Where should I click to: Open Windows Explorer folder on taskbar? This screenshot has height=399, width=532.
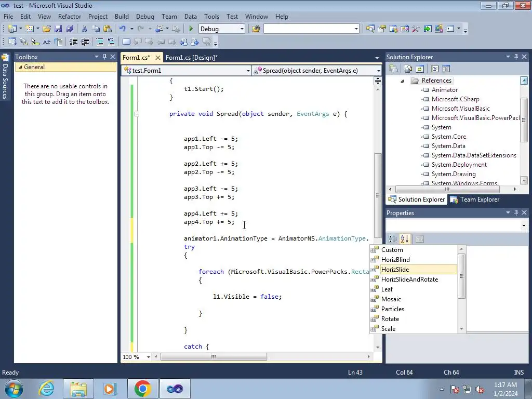pyautogui.click(x=78, y=389)
